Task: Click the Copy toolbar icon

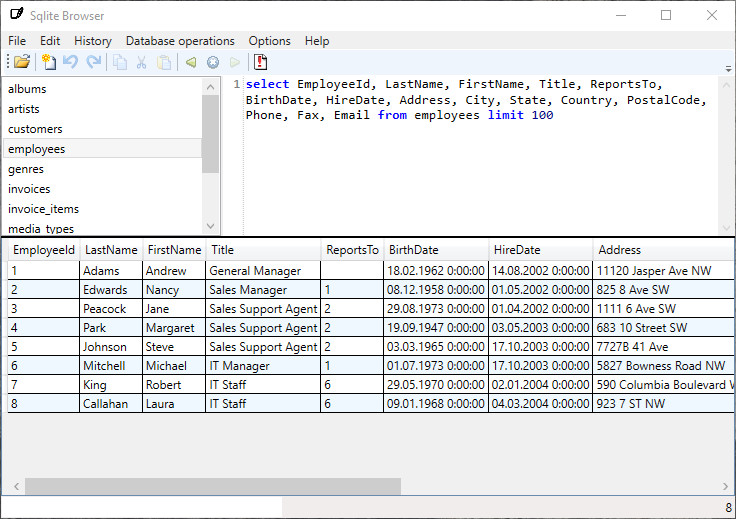Action: pos(120,62)
